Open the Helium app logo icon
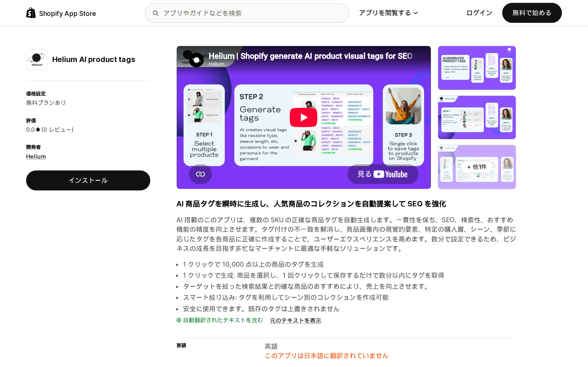 click(x=37, y=60)
